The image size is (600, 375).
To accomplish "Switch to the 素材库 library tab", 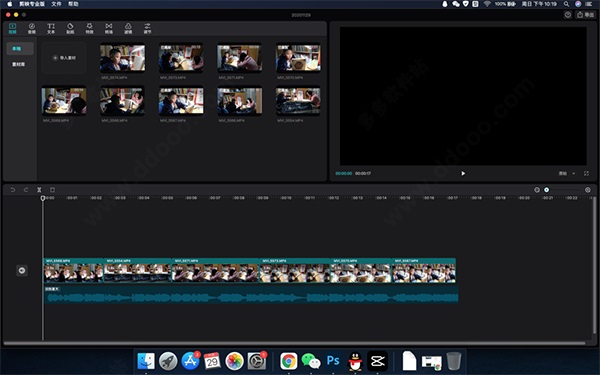I will pos(18,64).
